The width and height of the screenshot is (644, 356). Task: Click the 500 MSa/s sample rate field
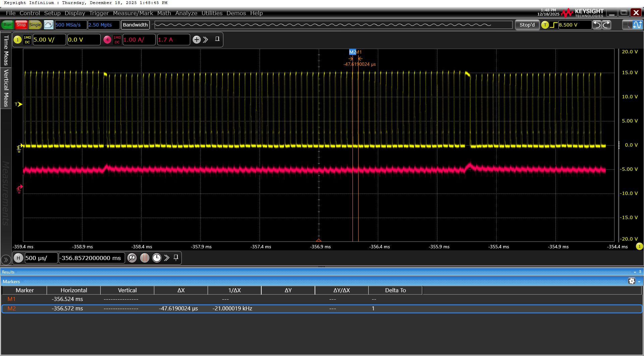(71, 25)
